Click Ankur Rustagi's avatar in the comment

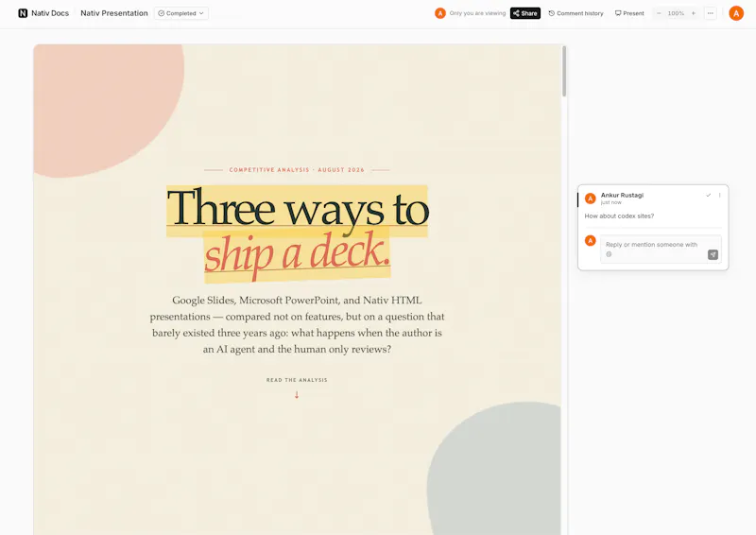click(590, 198)
